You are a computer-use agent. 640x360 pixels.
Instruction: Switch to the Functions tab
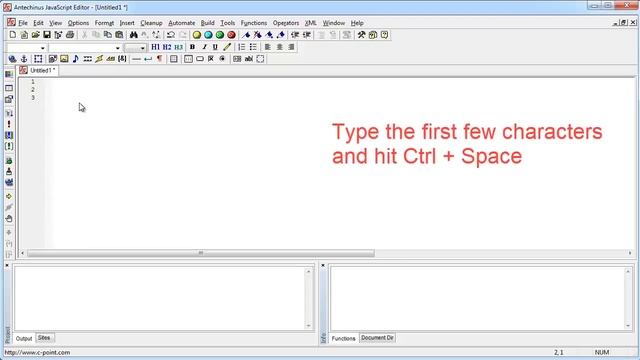pos(343,338)
